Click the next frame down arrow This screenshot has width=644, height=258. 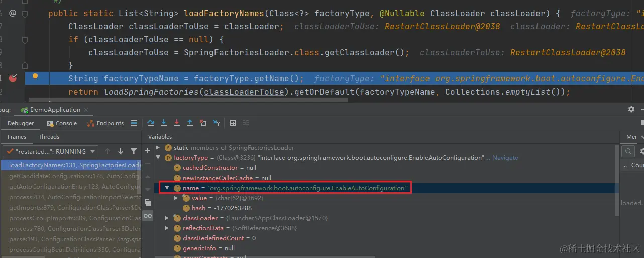point(121,151)
